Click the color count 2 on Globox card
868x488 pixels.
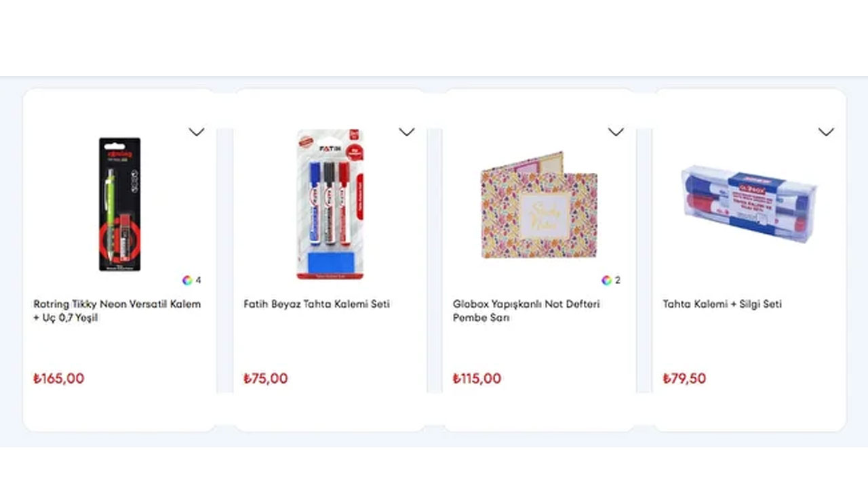618,280
